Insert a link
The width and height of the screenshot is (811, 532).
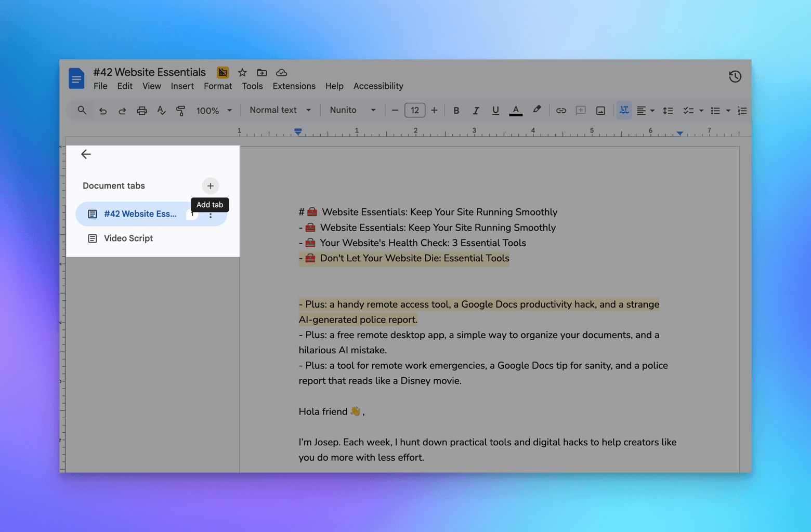click(x=561, y=110)
